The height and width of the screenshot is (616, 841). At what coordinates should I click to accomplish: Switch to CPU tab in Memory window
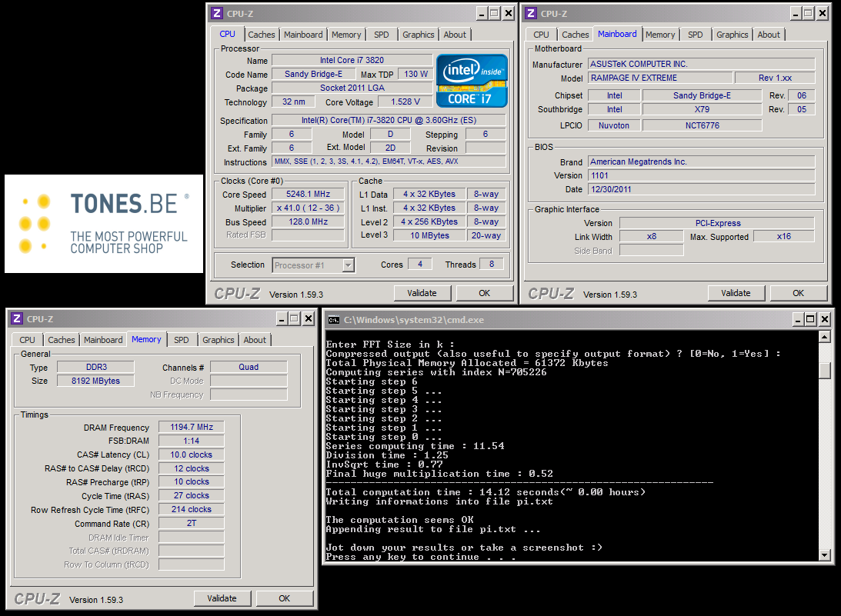[x=27, y=340]
